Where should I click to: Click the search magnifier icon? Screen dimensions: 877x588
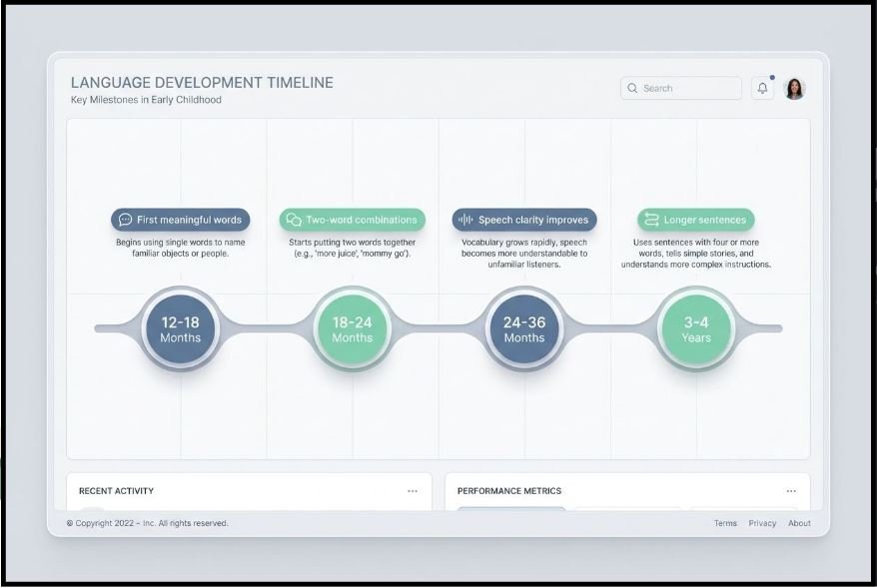click(632, 88)
